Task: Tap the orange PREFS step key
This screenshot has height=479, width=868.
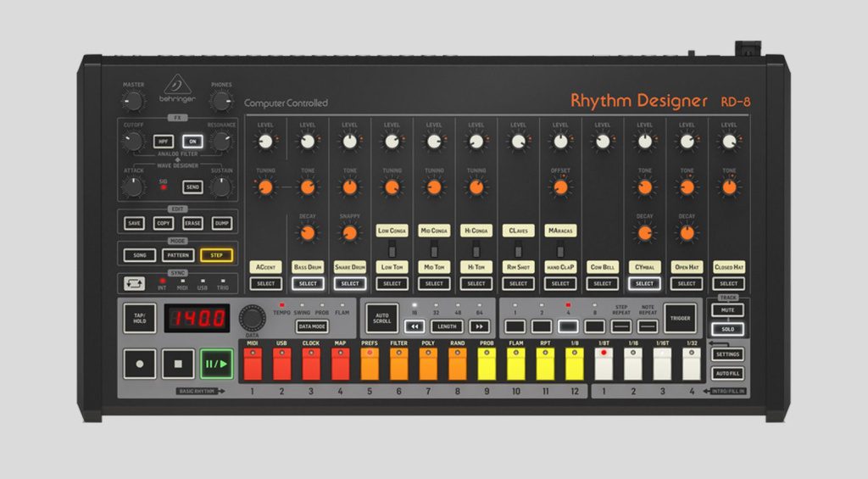Action: [x=370, y=364]
